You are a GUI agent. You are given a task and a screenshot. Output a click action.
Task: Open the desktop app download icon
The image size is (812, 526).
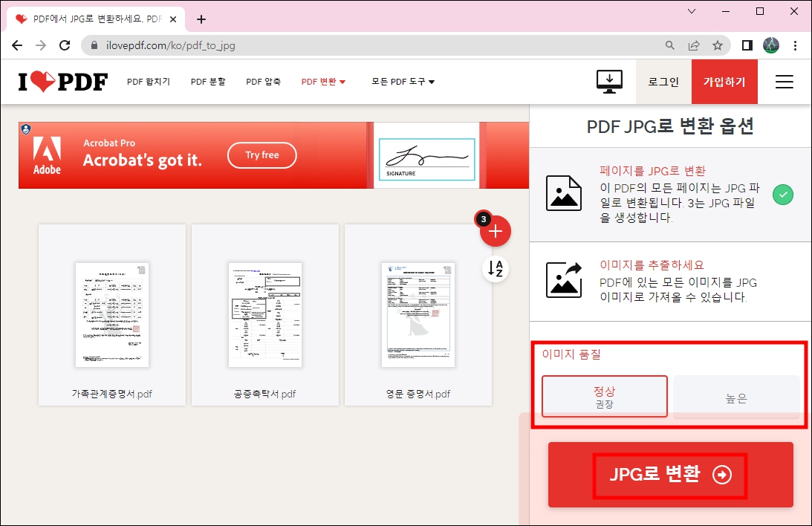tap(609, 82)
